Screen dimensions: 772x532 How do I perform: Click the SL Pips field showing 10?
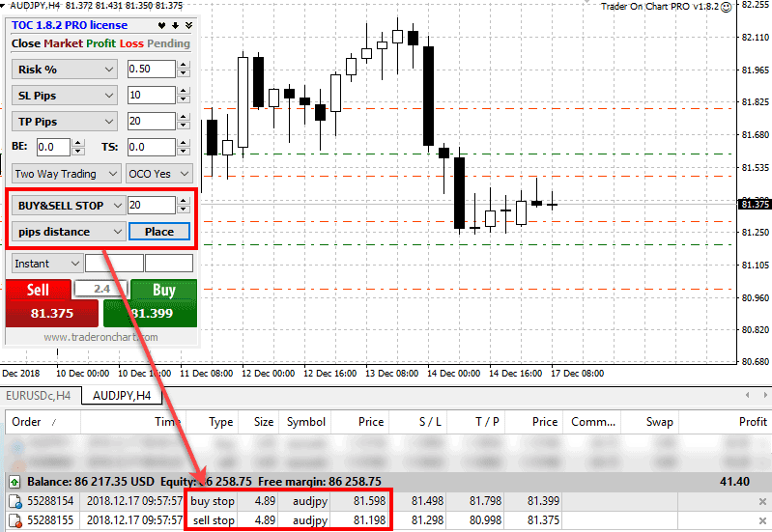click(x=151, y=95)
